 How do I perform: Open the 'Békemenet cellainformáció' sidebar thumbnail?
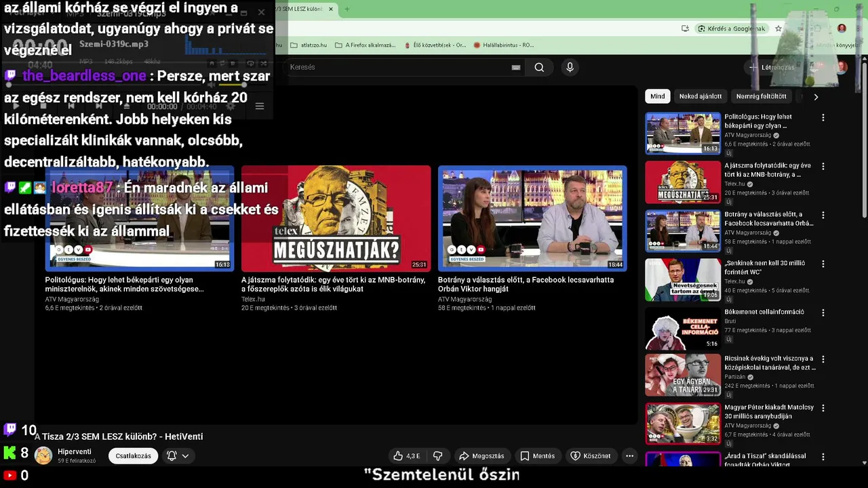pyautogui.click(x=682, y=328)
